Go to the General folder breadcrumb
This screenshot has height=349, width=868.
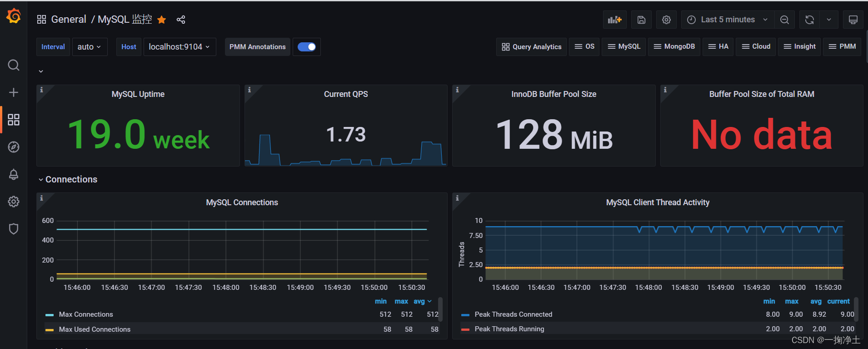tap(69, 20)
